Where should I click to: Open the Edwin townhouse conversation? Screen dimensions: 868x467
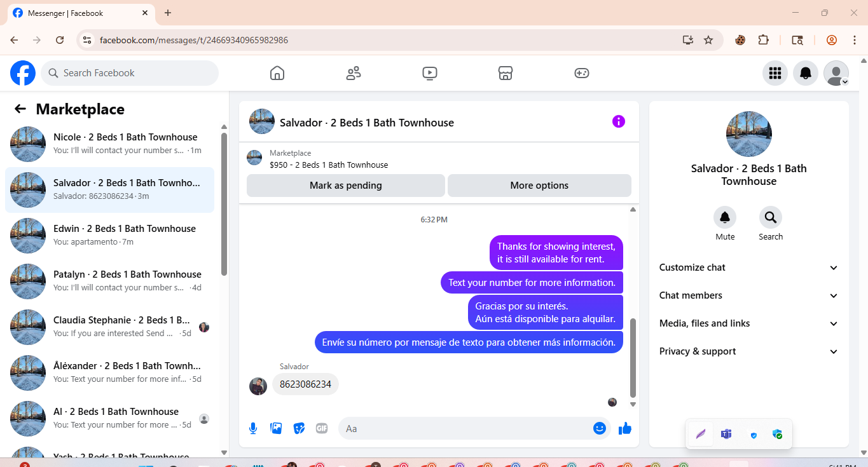[109, 236]
